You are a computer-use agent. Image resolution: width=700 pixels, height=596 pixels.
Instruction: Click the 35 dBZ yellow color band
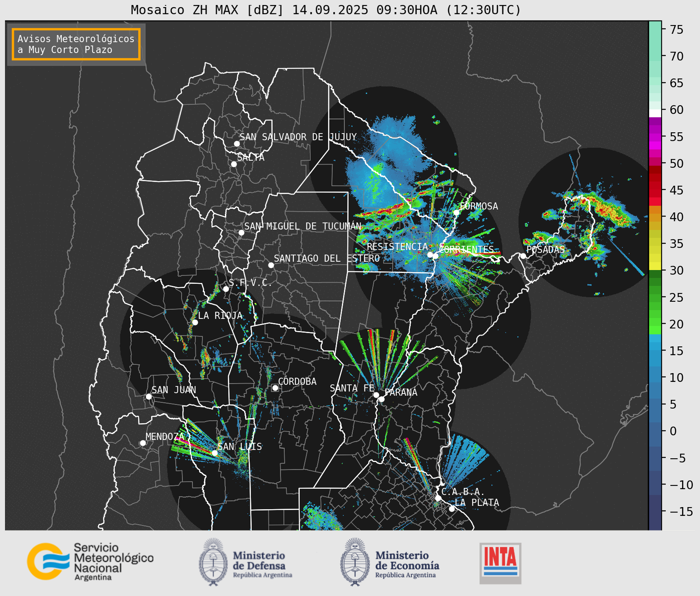(655, 242)
